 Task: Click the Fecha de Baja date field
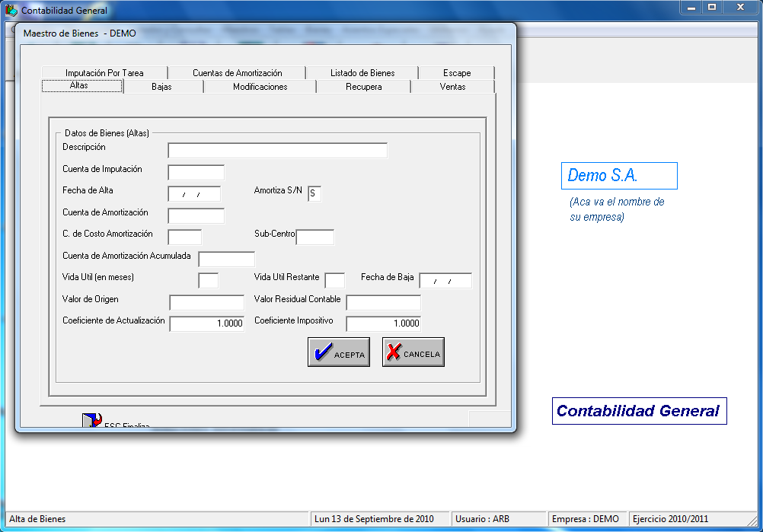tap(445, 281)
